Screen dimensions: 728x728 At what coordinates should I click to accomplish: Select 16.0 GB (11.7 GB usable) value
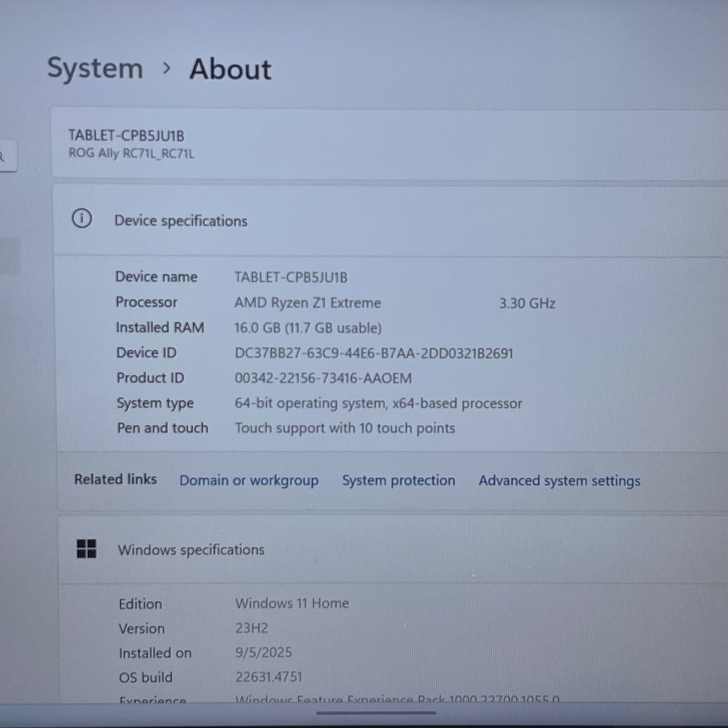[308, 328]
